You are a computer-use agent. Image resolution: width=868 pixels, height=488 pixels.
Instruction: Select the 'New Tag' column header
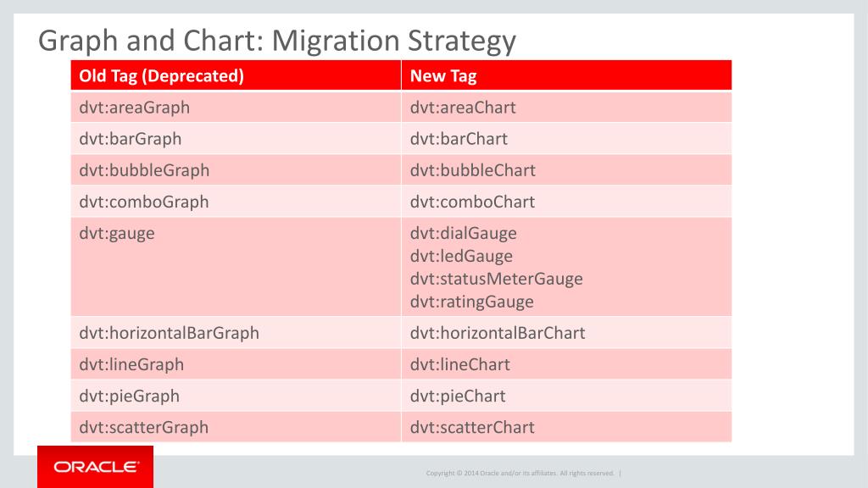pos(566,75)
